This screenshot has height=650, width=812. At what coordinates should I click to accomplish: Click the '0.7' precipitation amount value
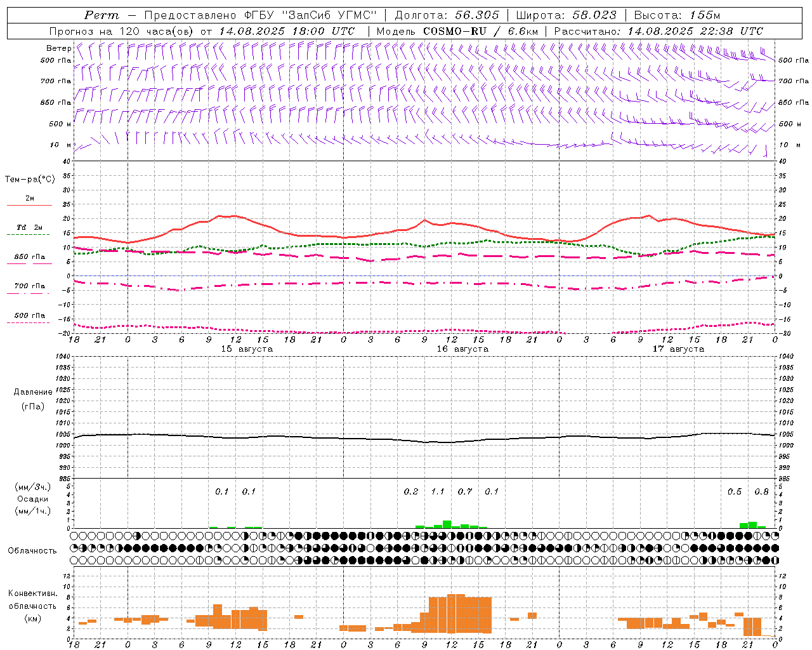point(465,491)
